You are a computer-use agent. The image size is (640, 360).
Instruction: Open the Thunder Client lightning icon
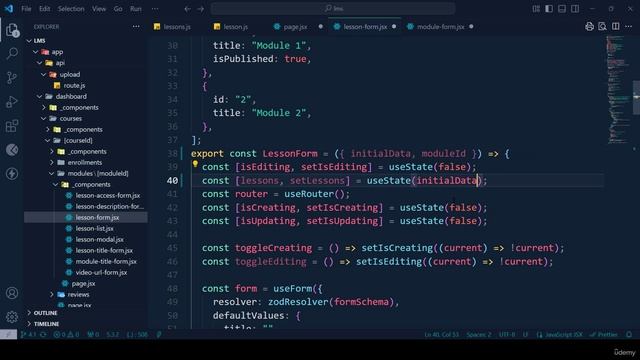point(12,174)
